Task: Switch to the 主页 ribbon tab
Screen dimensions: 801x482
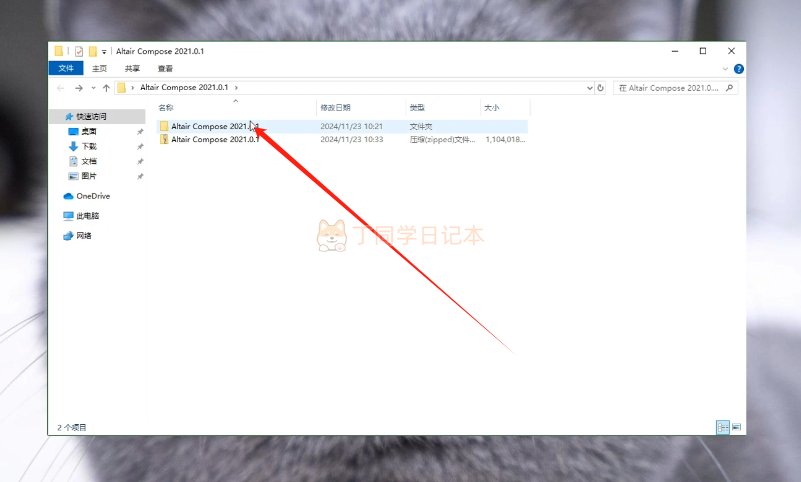Action: 100,68
